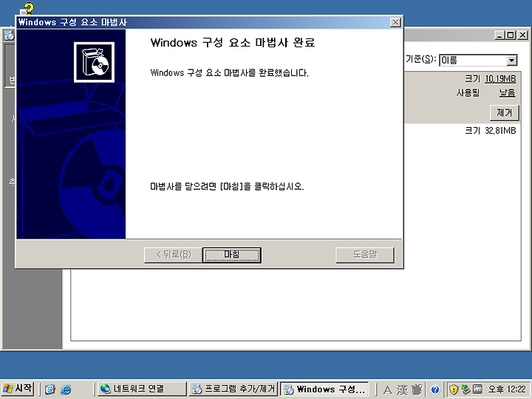Click the 이름 sort combo box field
Screen dimensions: 532x399
pos(478,61)
